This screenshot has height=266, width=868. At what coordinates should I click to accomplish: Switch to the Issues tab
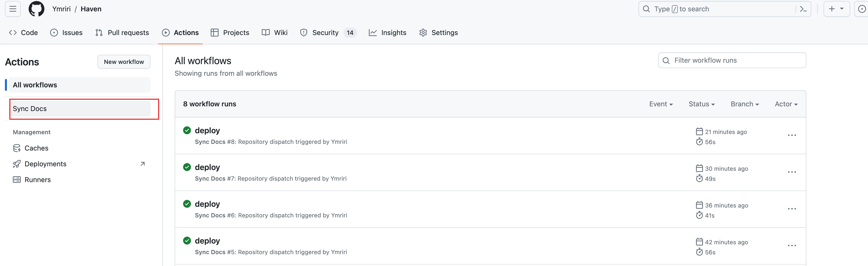pos(66,33)
